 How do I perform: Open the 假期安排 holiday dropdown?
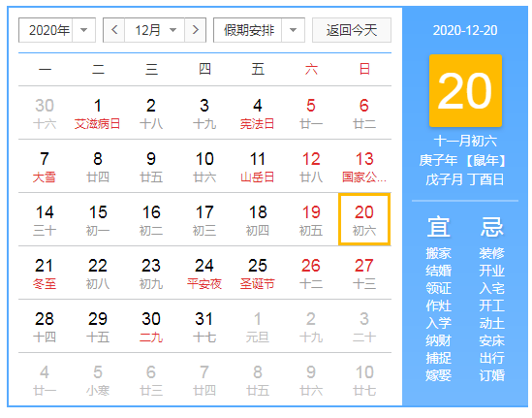259,30
